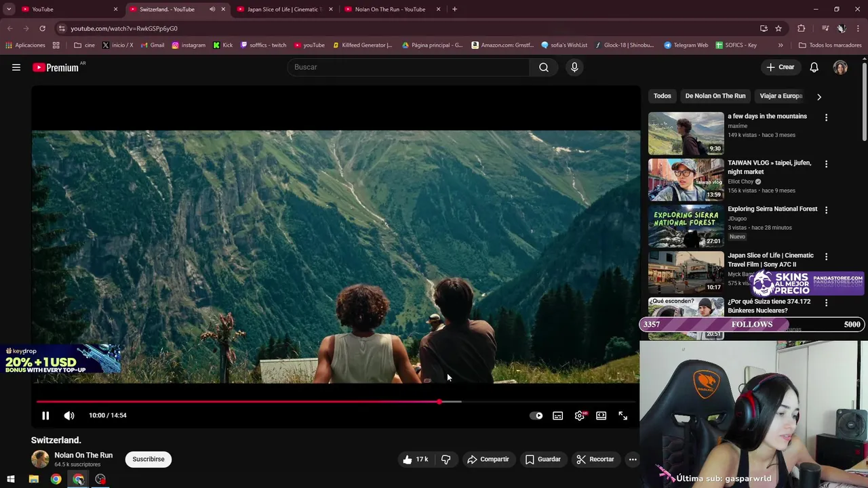
Task: Open options for Por qué Suiza video
Action: [826, 303]
